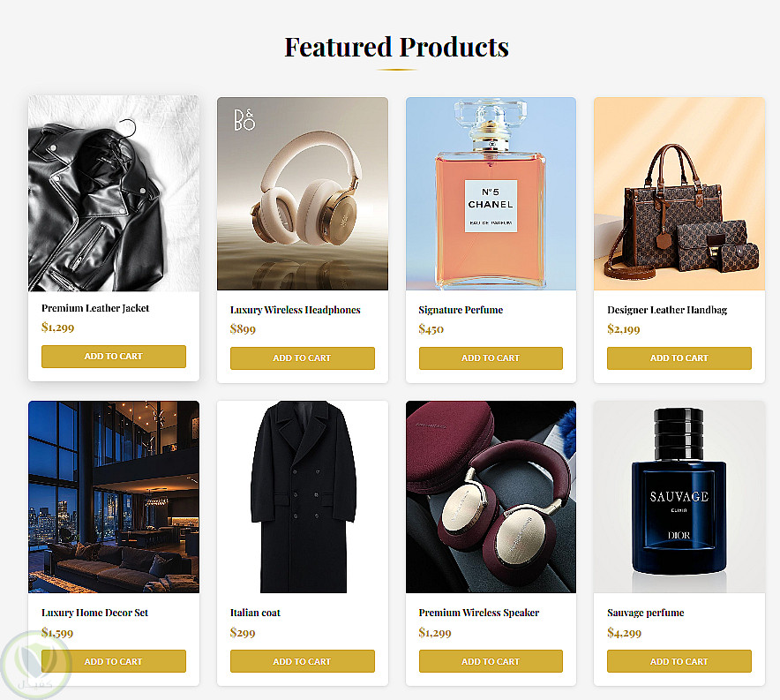Add Sauvage perfume to cart
The width and height of the screenshot is (780, 700).
tap(679, 661)
